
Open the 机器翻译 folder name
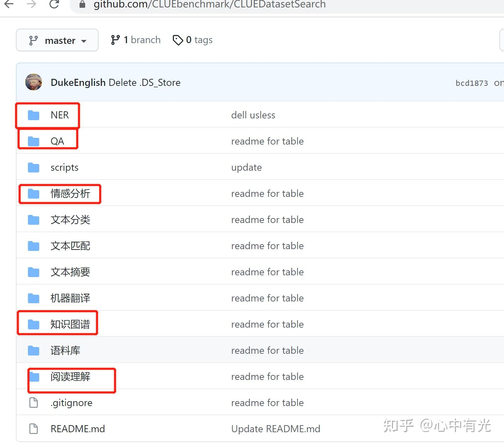tap(70, 298)
